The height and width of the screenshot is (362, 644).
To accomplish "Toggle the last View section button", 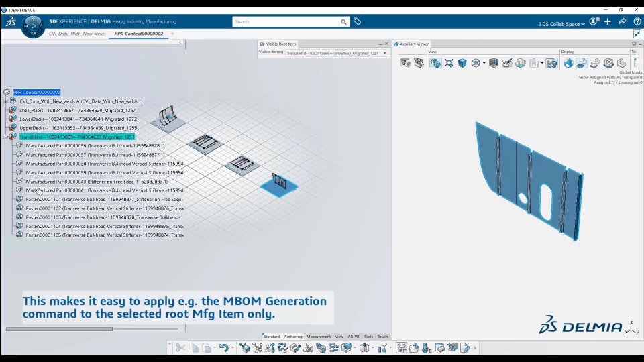I will click(551, 63).
